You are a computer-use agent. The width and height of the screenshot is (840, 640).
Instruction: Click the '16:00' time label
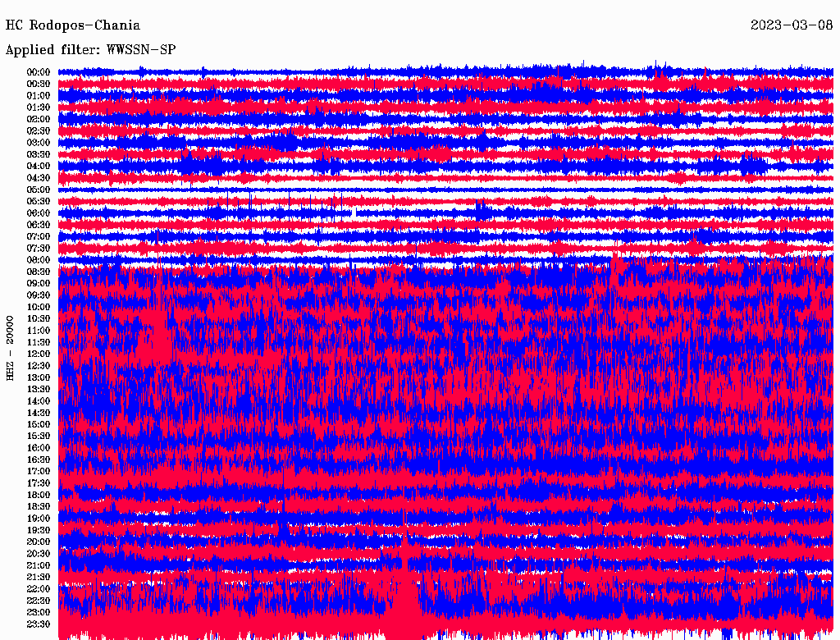pyautogui.click(x=39, y=448)
